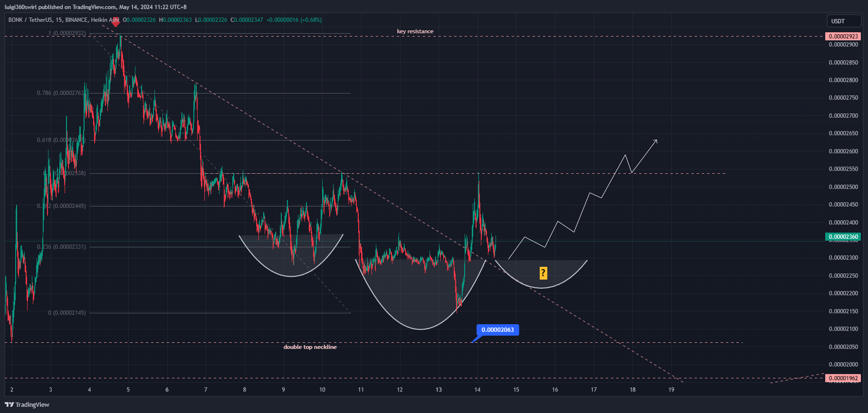Click date label 17 on time axis
The width and height of the screenshot is (868, 413).
tap(594, 390)
